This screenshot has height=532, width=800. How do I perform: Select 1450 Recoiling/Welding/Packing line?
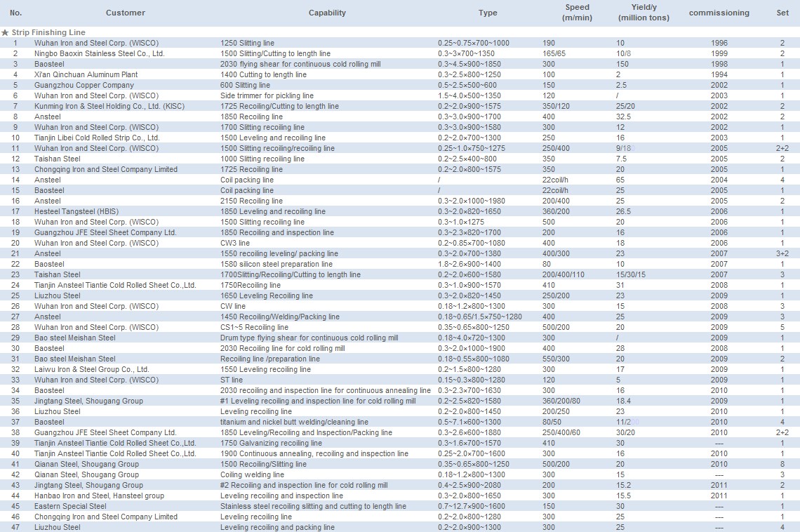pos(280,317)
